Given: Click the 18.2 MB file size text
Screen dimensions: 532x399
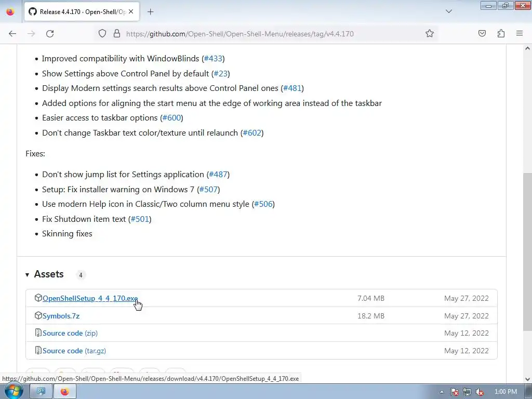Looking at the screenshot, I should [371, 316].
